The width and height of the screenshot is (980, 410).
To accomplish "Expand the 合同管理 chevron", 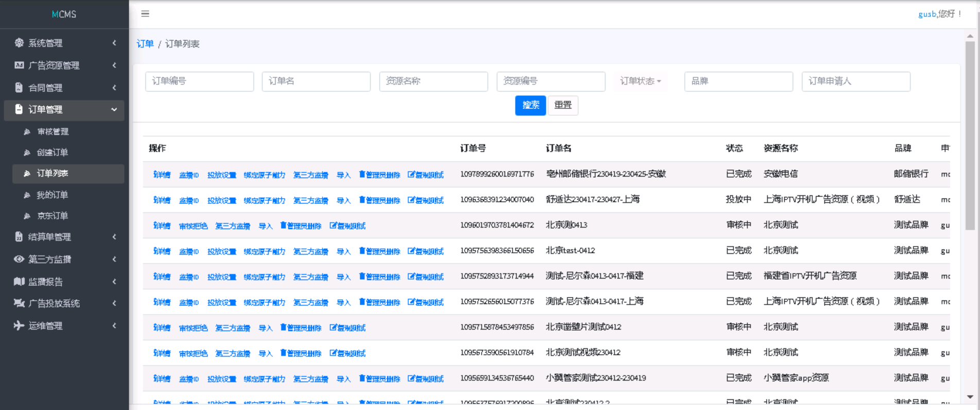I will coord(114,88).
